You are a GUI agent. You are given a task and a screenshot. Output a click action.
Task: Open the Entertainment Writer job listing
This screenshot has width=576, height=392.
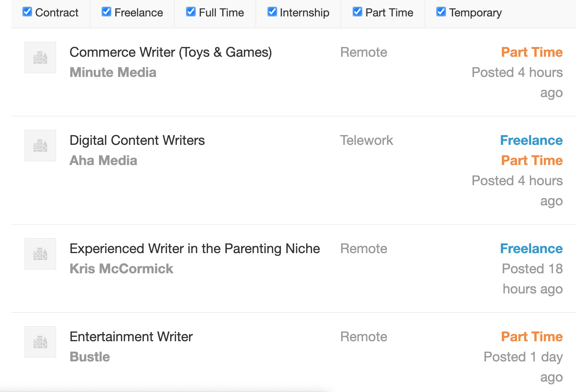[131, 337]
